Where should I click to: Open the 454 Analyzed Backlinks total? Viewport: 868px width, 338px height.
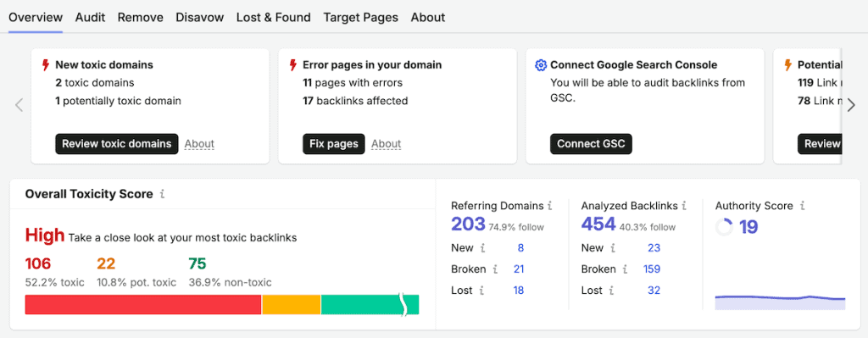tap(598, 224)
